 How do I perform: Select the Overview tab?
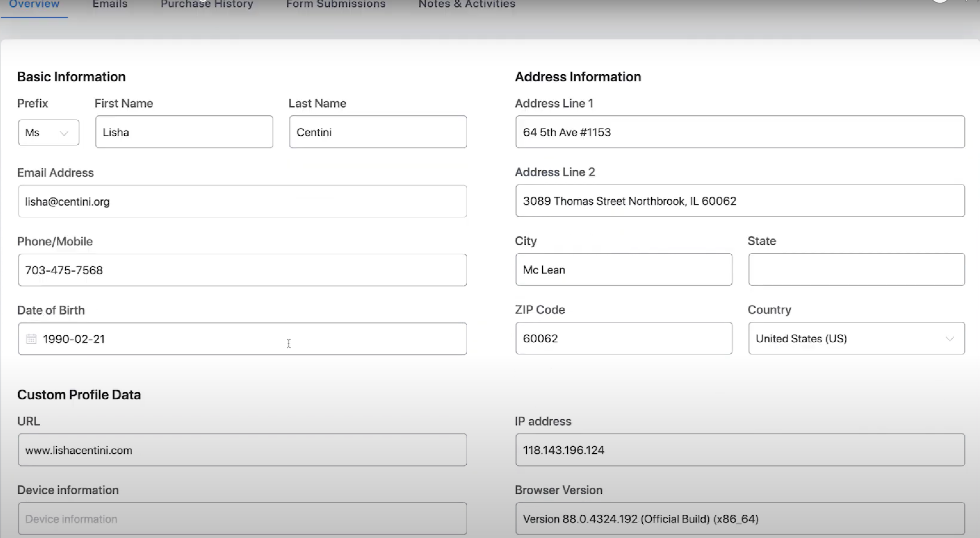pos(34,5)
